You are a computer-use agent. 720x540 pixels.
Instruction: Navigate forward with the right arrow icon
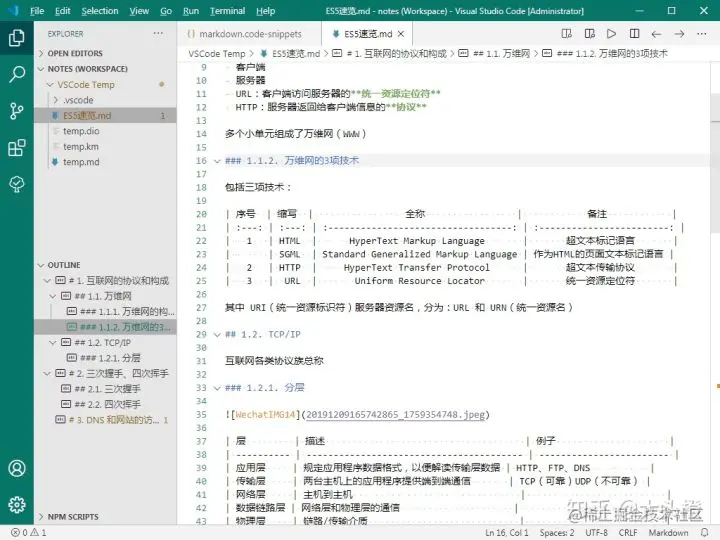679,34
